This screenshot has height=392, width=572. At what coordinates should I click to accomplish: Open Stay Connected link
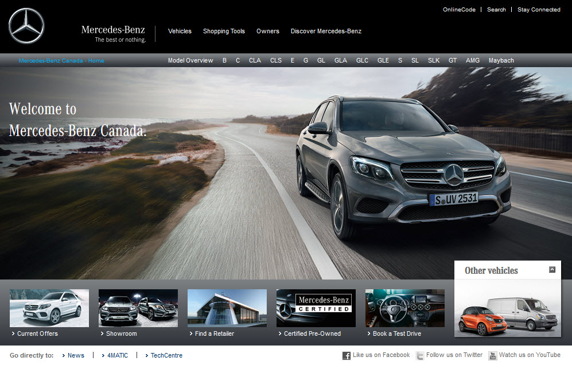(539, 10)
